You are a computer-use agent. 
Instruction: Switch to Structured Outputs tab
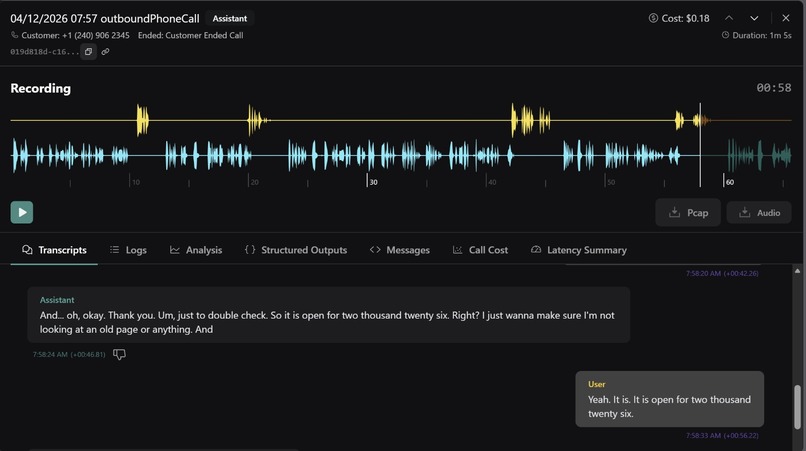pyautogui.click(x=296, y=250)
